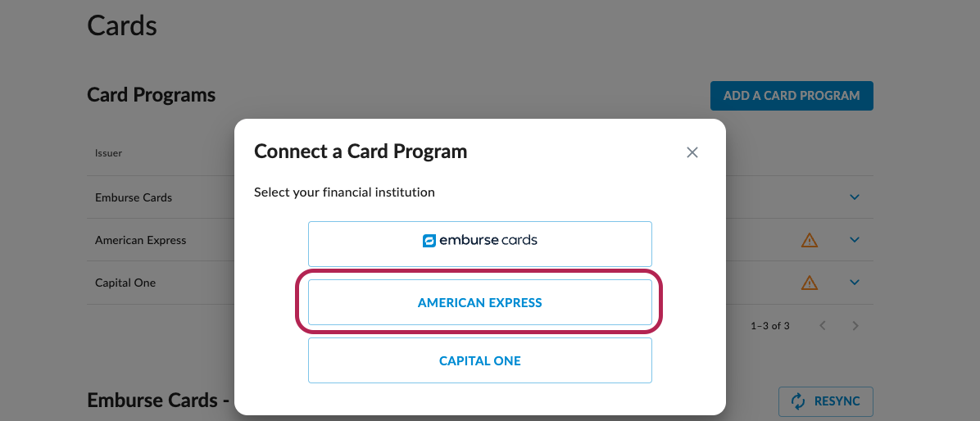Expand the American Express table row chevron

coord(855,240)
